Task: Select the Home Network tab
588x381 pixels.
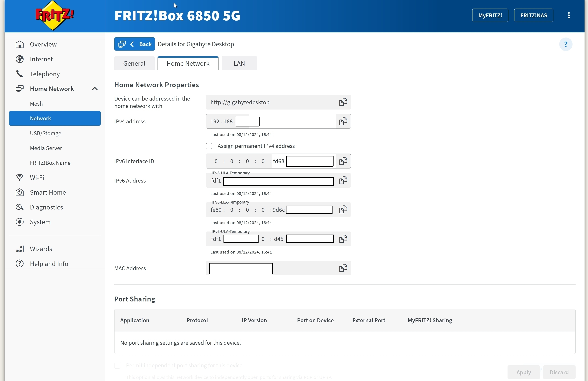Action: coord(188,63)
